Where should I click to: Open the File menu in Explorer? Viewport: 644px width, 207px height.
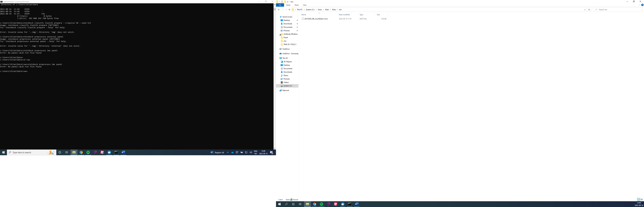[x=280, y=5]
